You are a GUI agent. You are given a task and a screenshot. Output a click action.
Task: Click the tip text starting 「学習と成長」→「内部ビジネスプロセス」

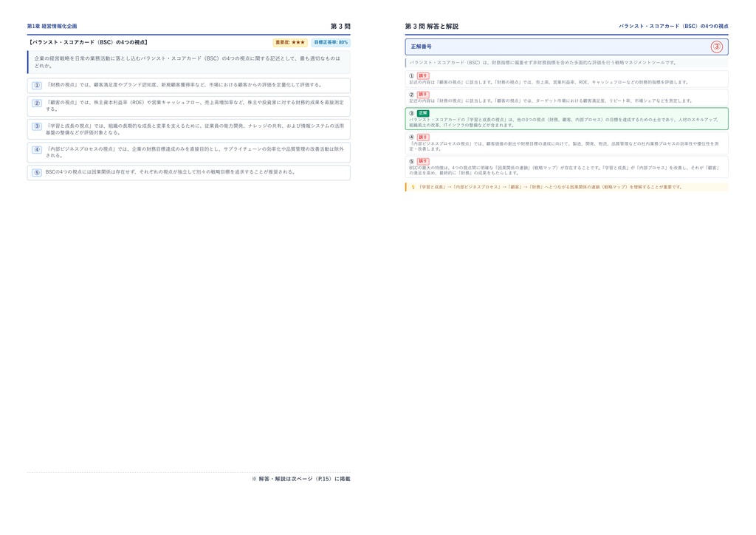pos(550,187)
